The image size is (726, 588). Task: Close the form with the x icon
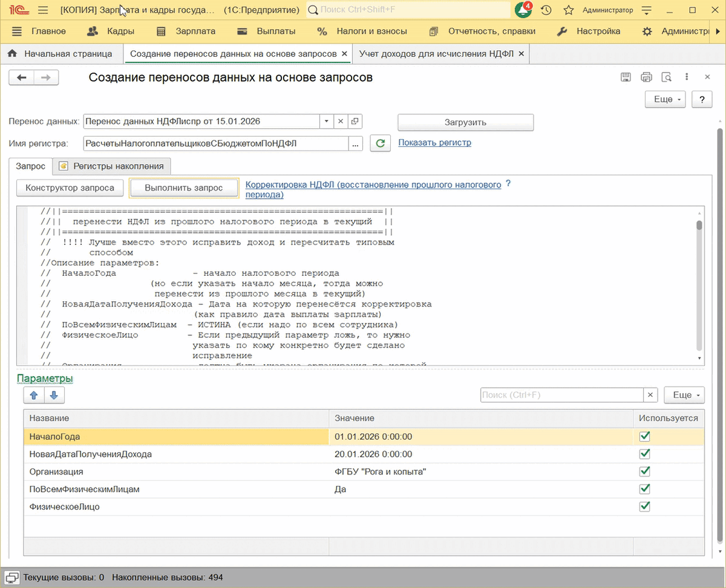tap(707, 77)
